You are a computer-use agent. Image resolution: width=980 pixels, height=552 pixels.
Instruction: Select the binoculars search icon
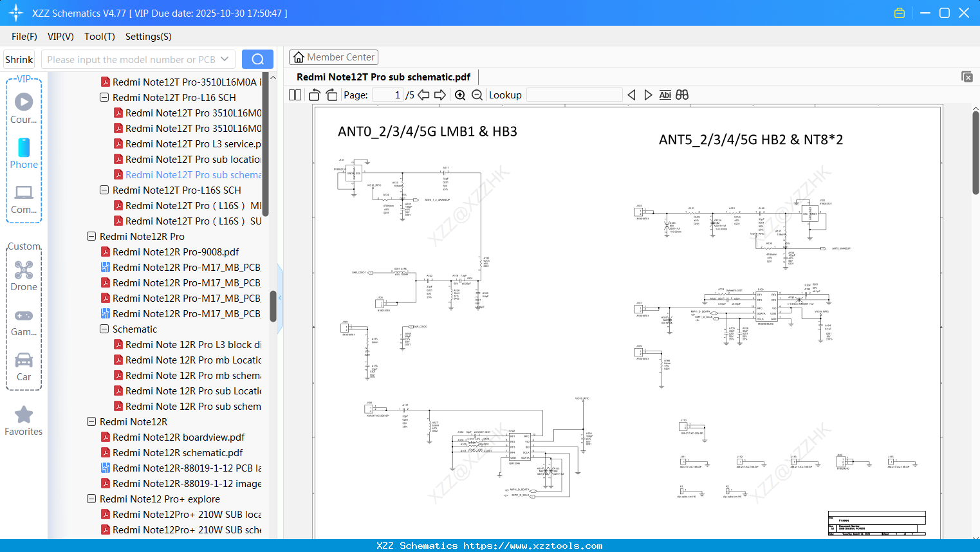coord(681,95)
